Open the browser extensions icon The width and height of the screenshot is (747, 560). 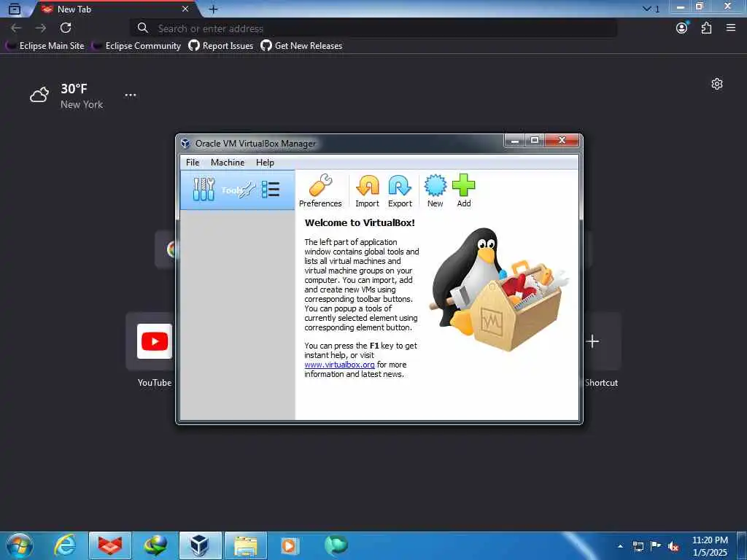[706, 28]
